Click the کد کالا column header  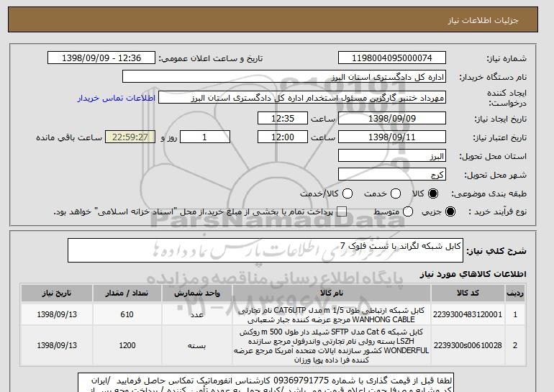(468, 293)
